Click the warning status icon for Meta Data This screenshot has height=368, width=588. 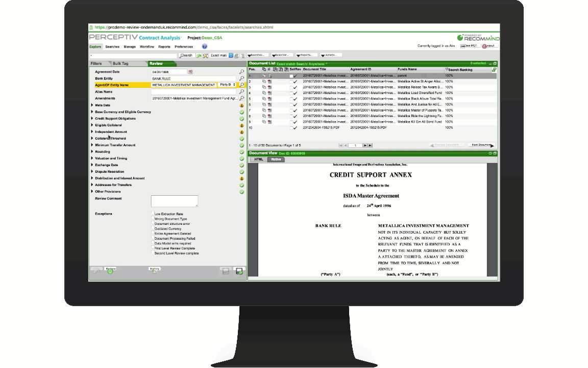[242, 105]
